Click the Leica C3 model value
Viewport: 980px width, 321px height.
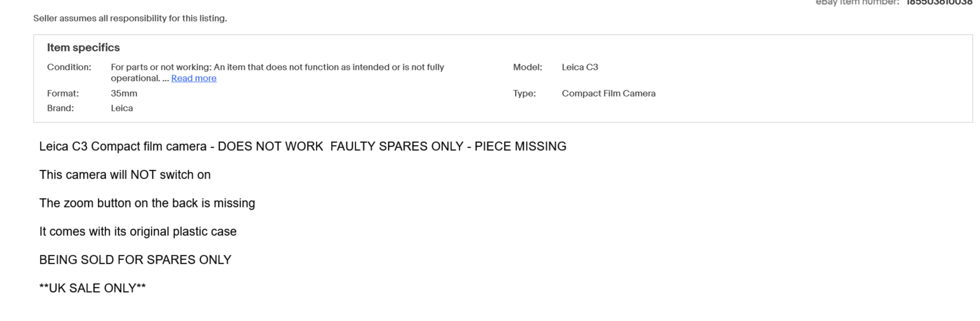click(580, 67)
